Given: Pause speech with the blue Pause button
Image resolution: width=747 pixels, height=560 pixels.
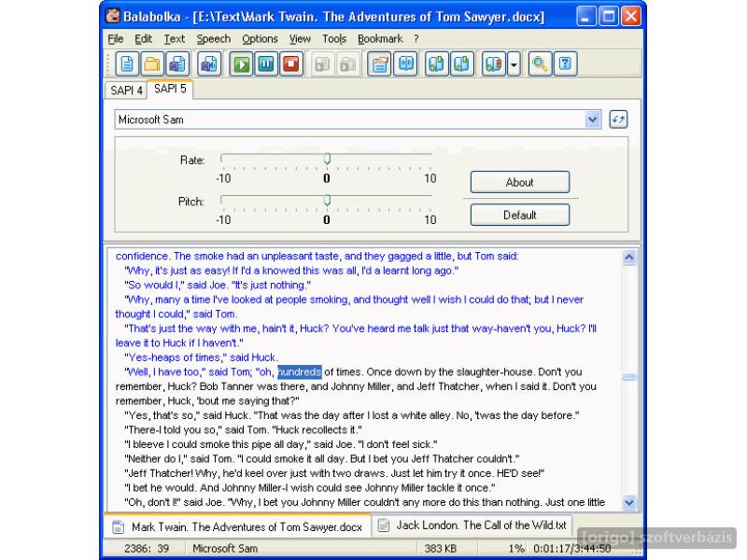Looking at the screenshot, I should click(x=266, y=63).
